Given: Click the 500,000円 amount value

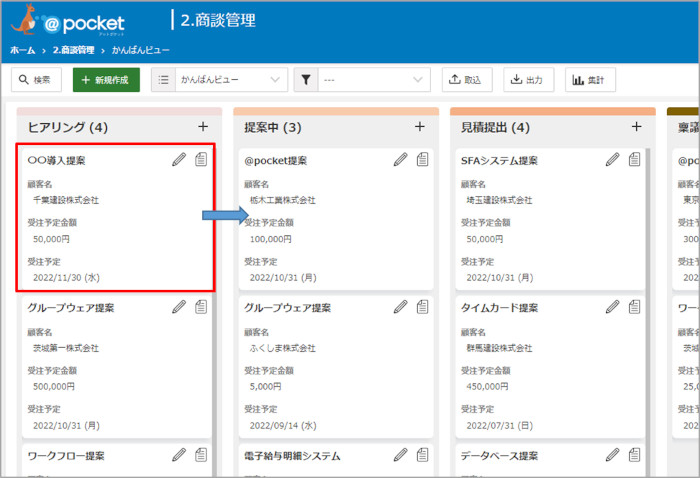Looking at the screenshot, I should tap(54, 387).
